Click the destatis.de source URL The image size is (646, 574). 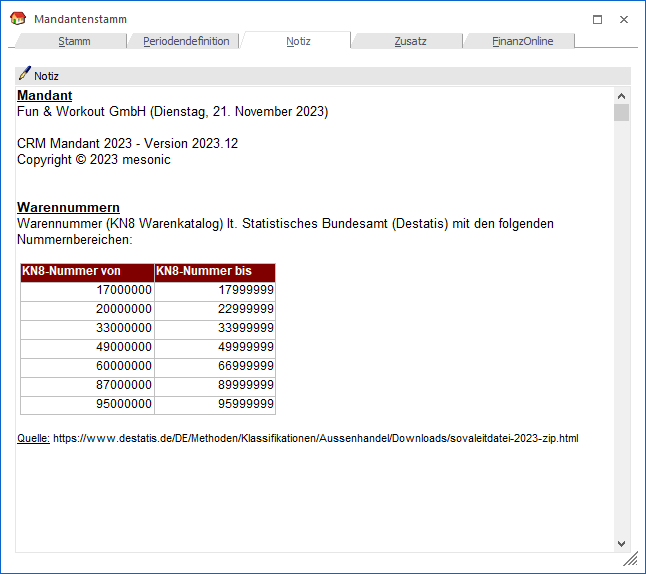point(316,438)
